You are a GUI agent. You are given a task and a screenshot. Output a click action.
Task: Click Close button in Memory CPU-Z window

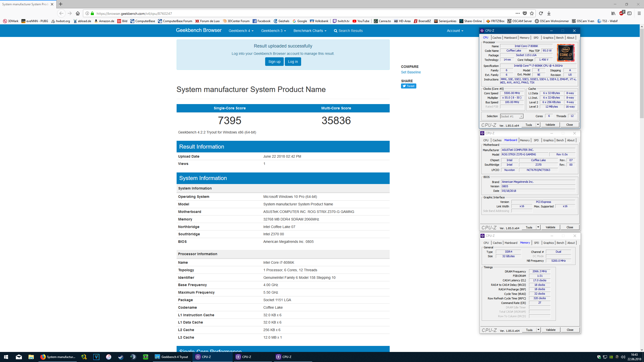point(570,330)
